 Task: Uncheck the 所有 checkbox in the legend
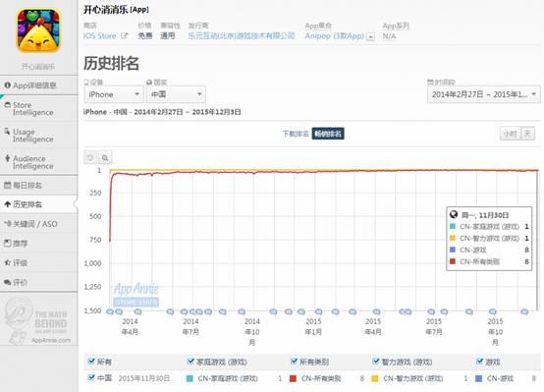click(x=91, y=362)
